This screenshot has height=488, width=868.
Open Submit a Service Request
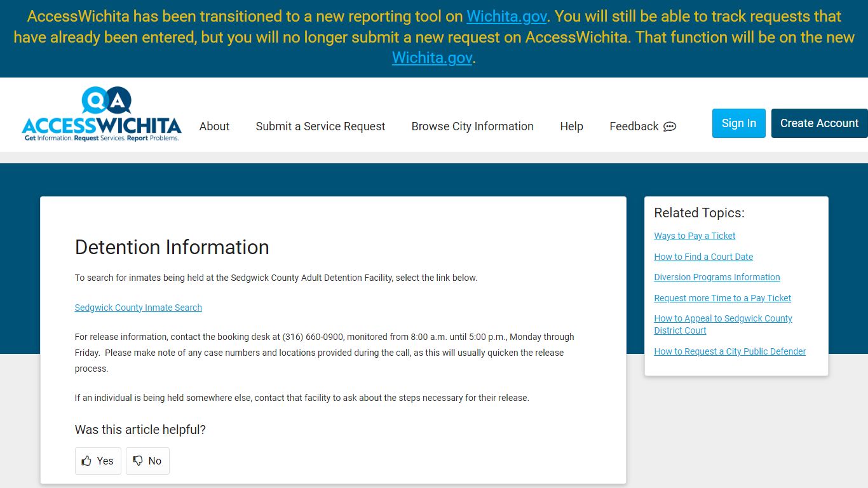(x=320, y=126)
